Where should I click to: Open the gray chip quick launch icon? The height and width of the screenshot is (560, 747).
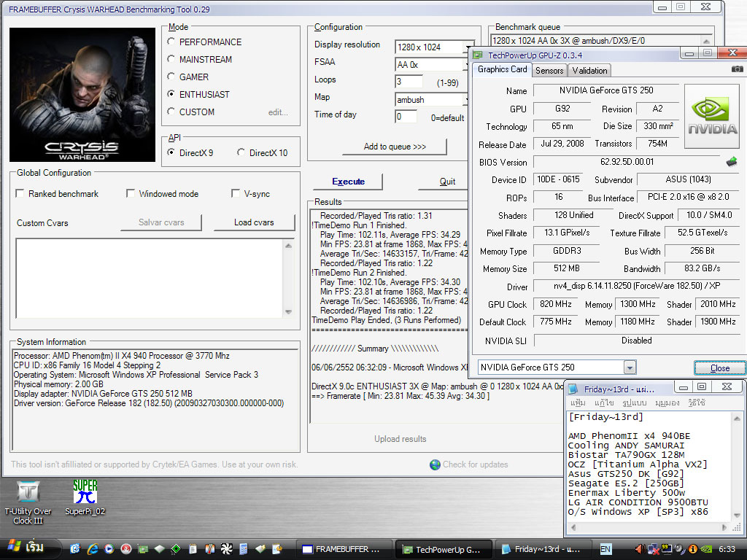[159, 549]
